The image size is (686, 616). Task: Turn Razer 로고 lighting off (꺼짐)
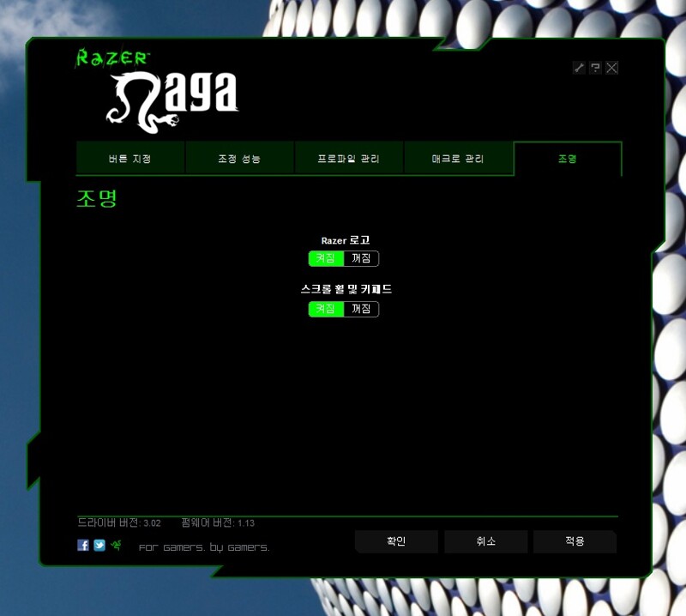tap(361, 258)
